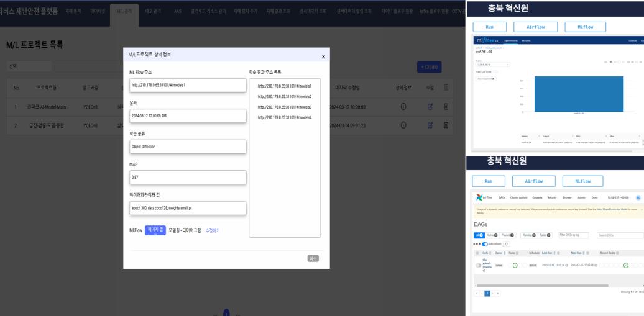
Task: Click MLflow Models tab
Action: point(526,40)
